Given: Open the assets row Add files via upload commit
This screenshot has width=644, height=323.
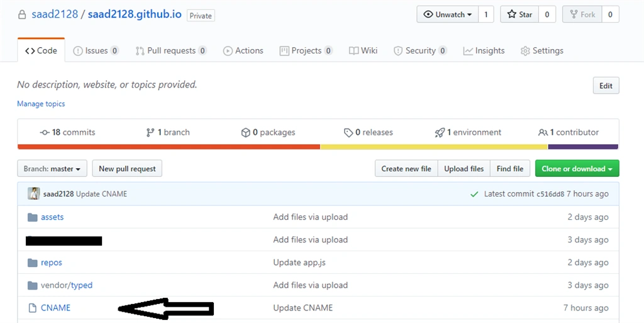Looking at the screenshot, I should pos(311,217).
